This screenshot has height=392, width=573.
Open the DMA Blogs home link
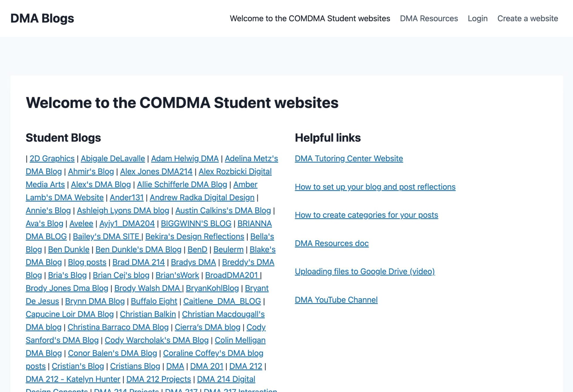pyautogui.click(x=42, y=18)
